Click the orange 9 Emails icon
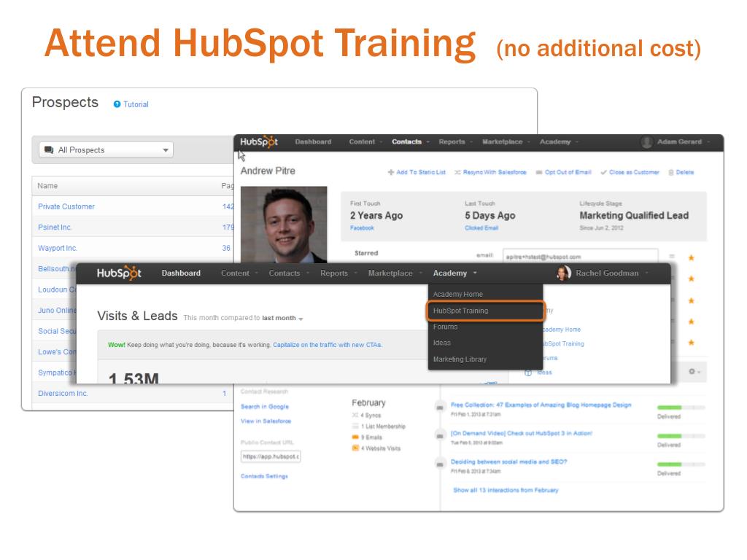This screenshot has width=747, height=560. tap(355, 437)
